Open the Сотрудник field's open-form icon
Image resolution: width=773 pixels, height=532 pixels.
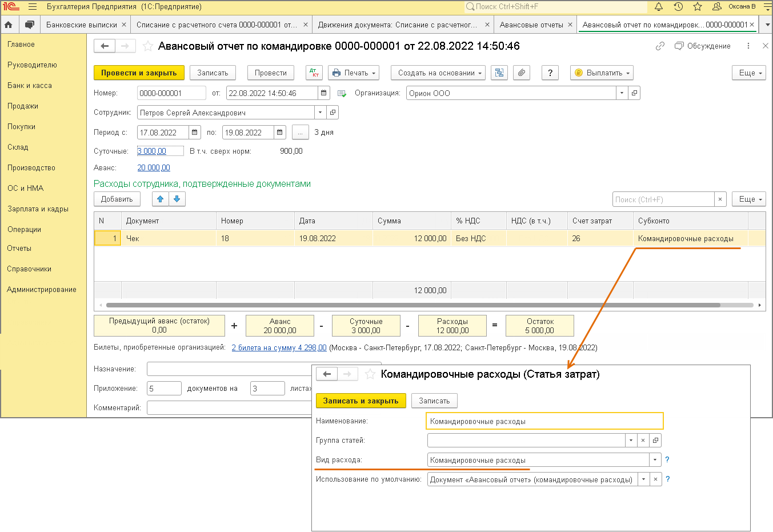333,113
